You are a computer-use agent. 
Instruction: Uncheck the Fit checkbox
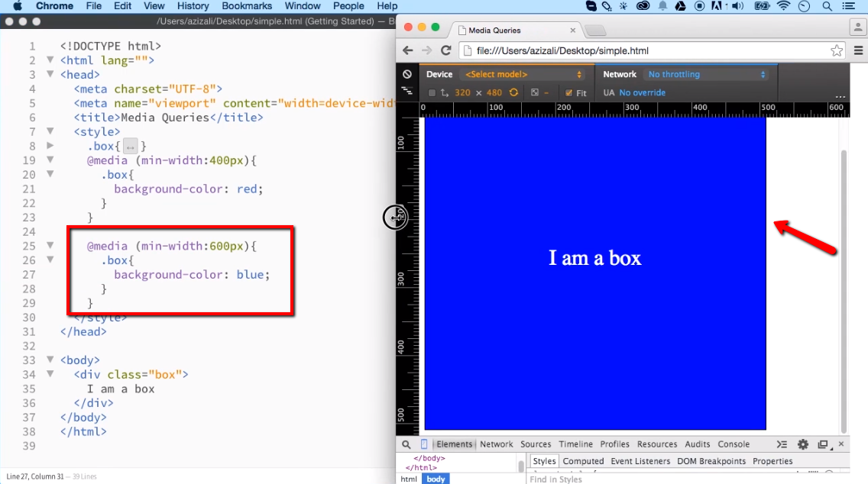click(568, 93)
